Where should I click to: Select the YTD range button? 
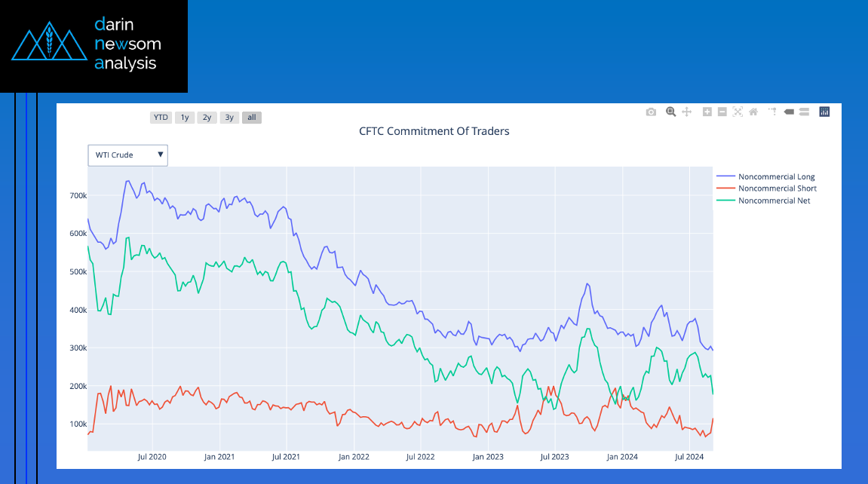[x=161, y=118]
